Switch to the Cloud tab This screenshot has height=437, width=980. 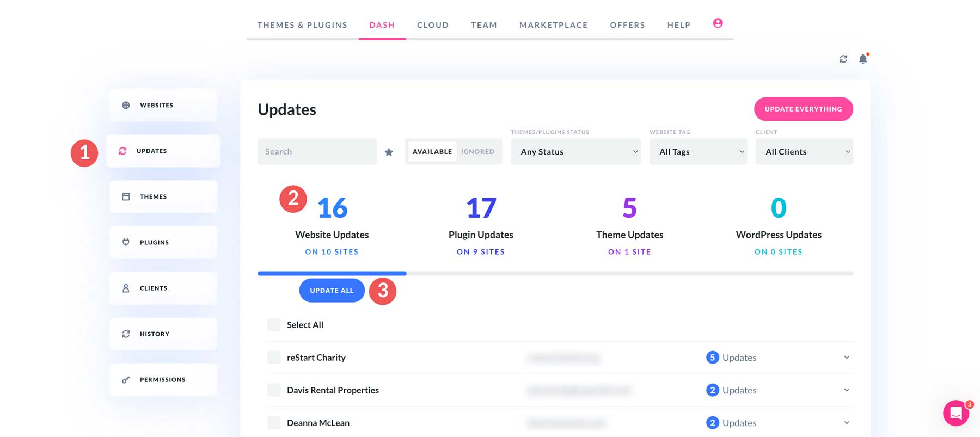[x=433, y=25]
